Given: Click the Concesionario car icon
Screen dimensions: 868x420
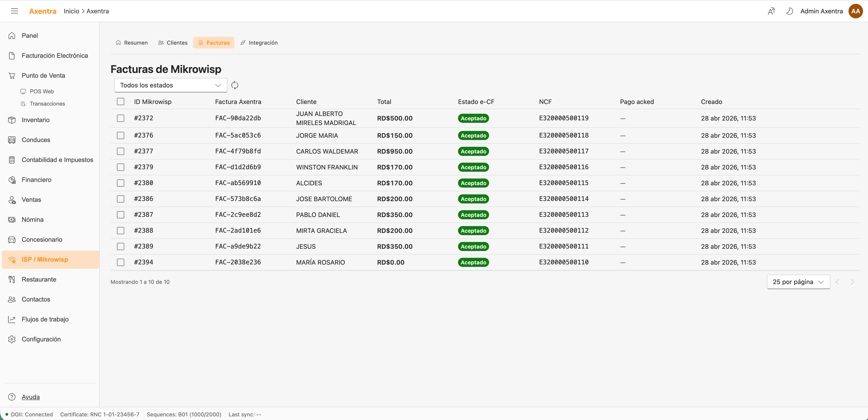Looking at the screenshot, I should pos(12,239).
